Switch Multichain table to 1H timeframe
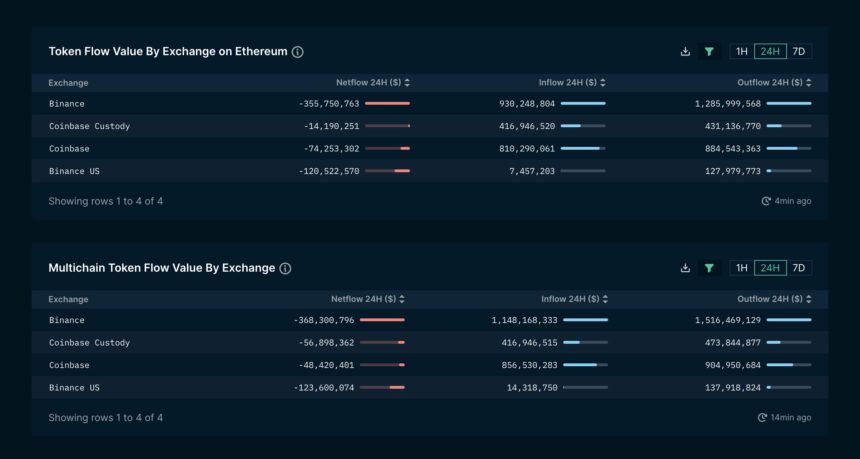This screenshot has width=860, height=459. pos(741,268)
